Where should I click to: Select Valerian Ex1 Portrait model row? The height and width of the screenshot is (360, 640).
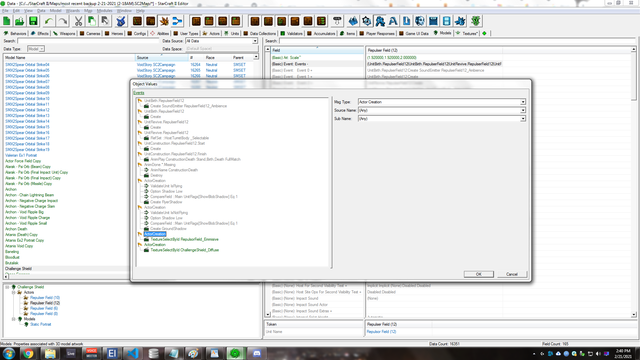pos(21,155)
